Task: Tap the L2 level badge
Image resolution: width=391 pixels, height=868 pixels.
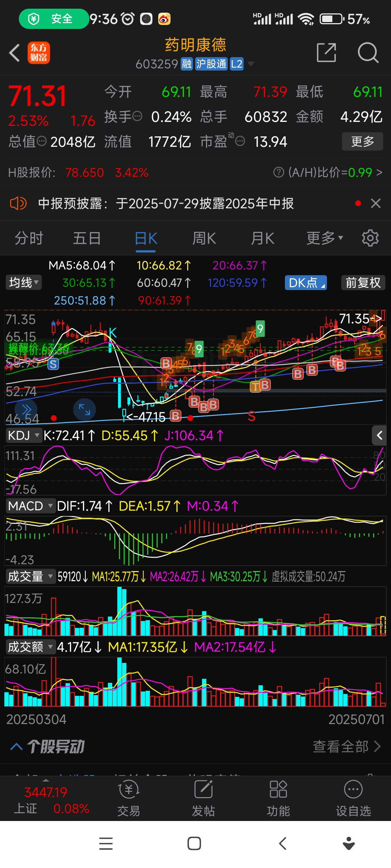Action: (236, 64)
